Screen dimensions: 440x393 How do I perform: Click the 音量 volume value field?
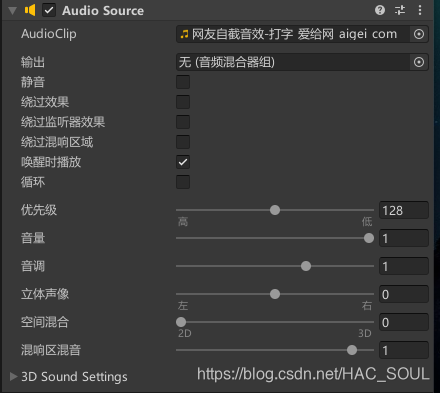(404, 238)
